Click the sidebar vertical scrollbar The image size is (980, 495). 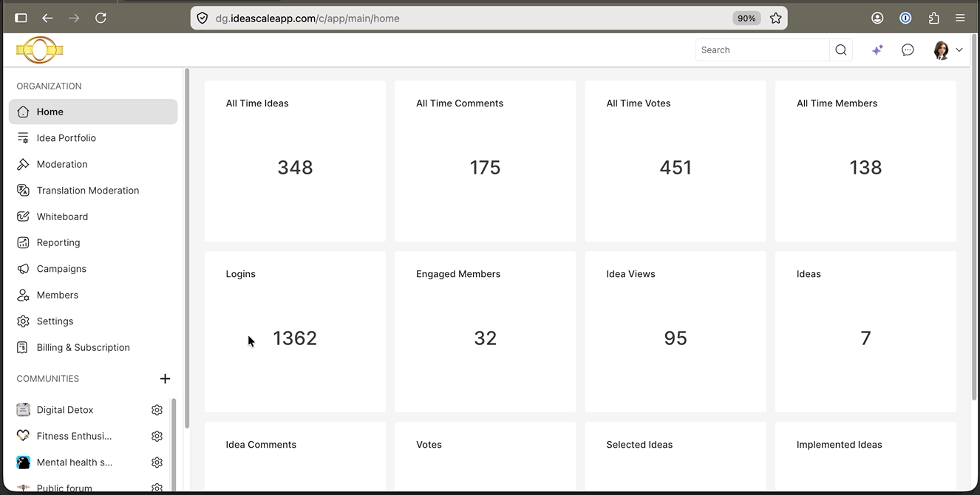(x=187, y=247)
